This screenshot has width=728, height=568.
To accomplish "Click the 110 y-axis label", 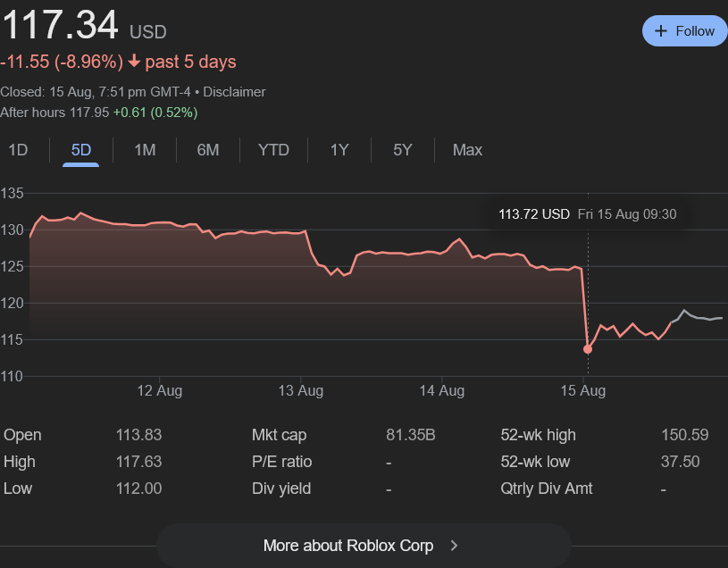I will (12, 376).
